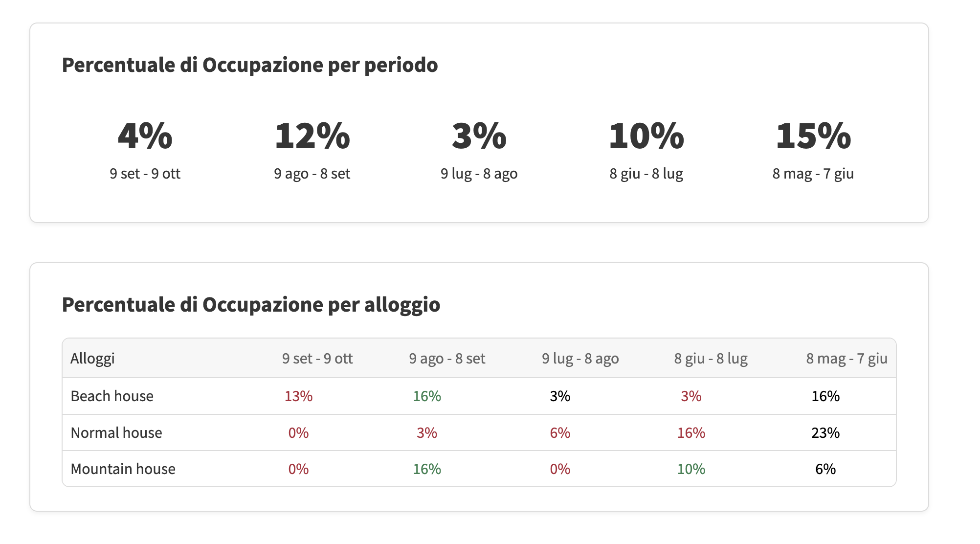Click the Percentuale di Occupazione per alloggio heading

pyautogui.click(x=251, y=305)
